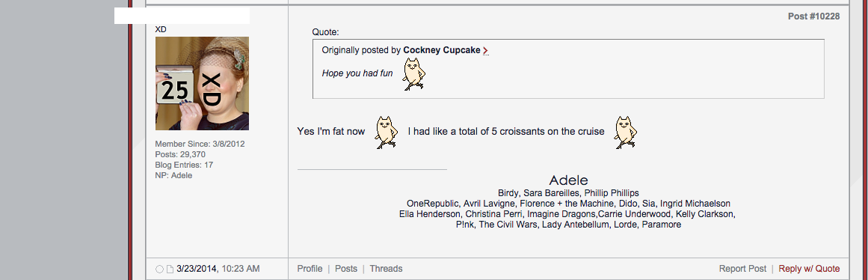Open the Profile link of the poster
This screenshot has width=868, height=280.
tap(310, 269)
